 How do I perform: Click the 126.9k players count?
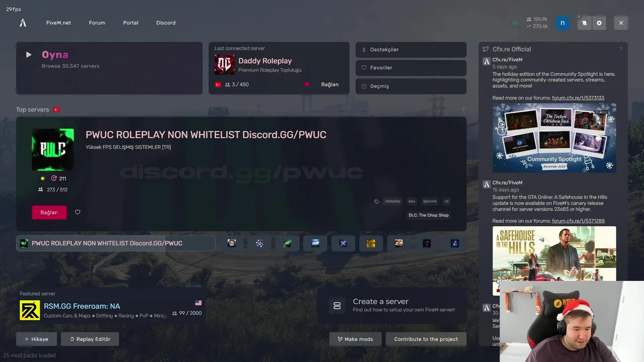click(x=537, y=19)
